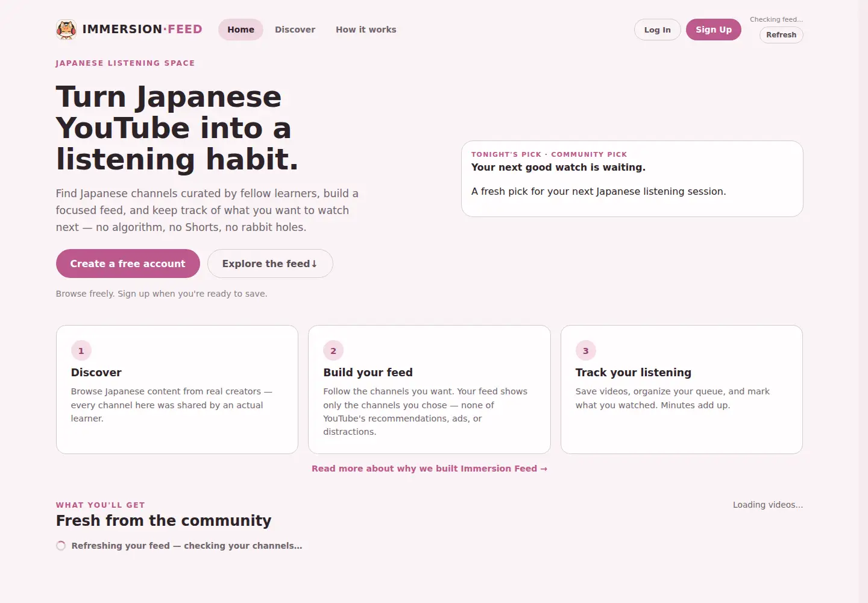
Task: Open the Home nav tab
Action: (x=241, y=30)
